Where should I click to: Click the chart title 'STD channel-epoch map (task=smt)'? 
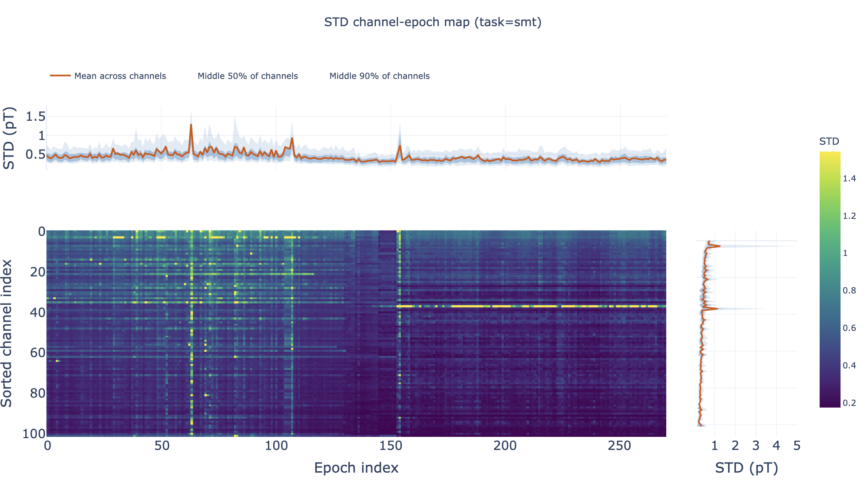pyautogui.click(x=432, y=22)
